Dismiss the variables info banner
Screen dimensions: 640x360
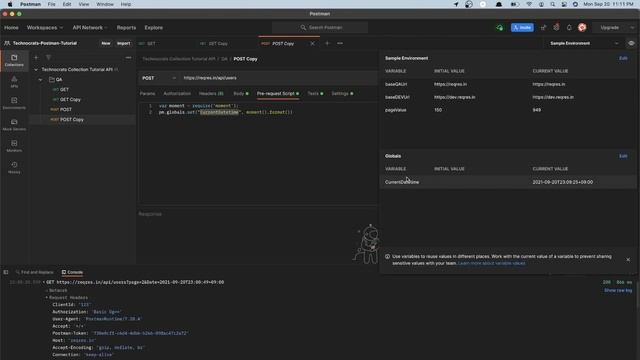point(628,260)
